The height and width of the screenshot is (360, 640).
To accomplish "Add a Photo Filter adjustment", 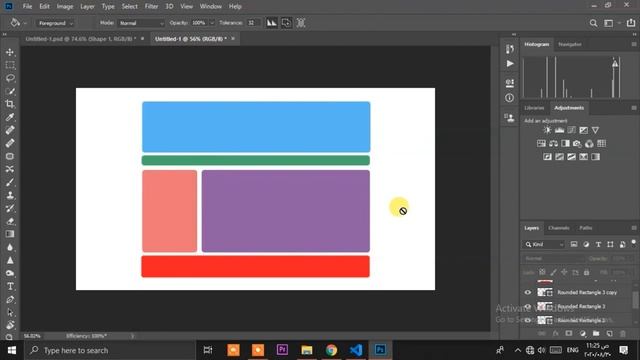I will click(x=577, y=143).
